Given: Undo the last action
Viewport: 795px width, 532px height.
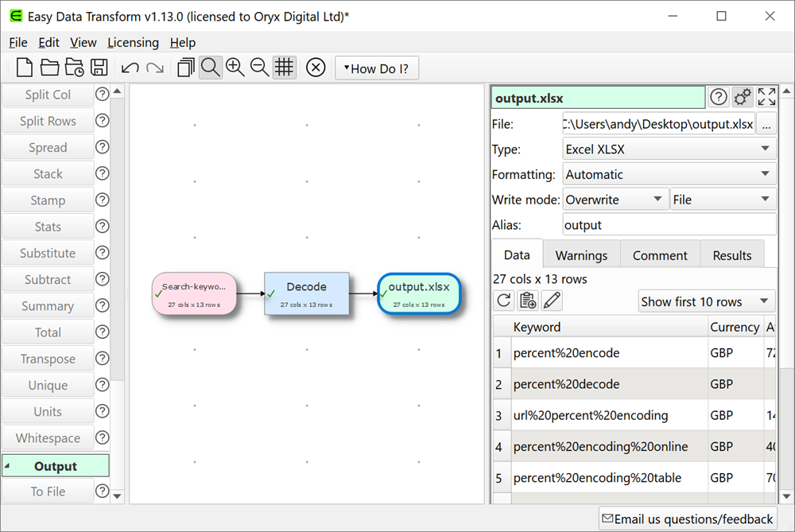Looking at the screenshot, I should pos(130,67).
